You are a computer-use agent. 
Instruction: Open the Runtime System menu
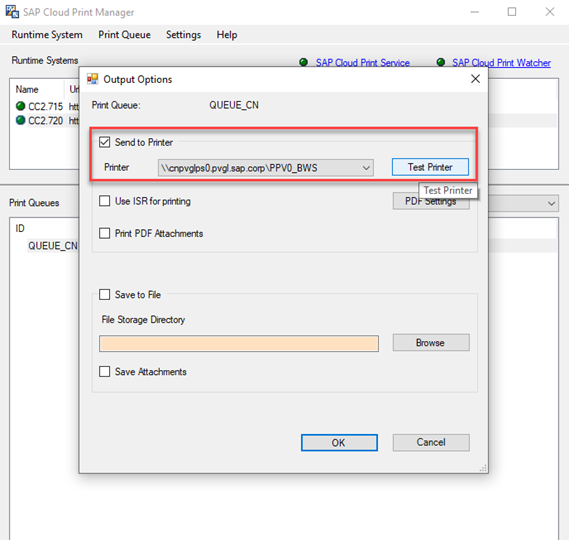[47, 34]
